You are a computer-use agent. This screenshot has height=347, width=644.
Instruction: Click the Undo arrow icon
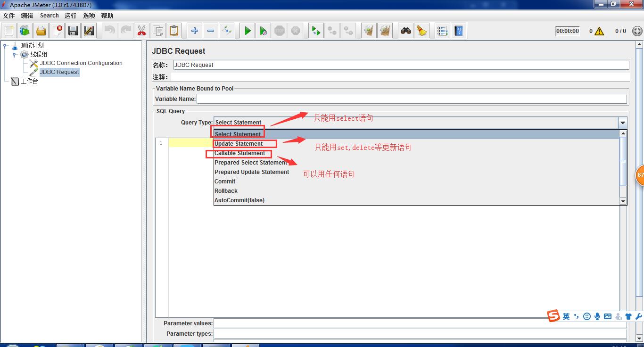pos(110,31)
